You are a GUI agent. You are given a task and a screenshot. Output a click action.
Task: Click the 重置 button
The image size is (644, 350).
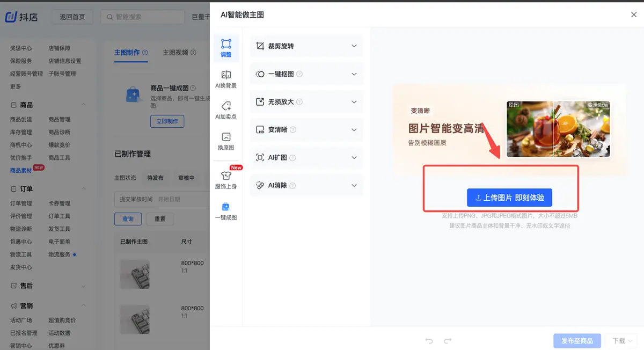[x=160, y=219]
